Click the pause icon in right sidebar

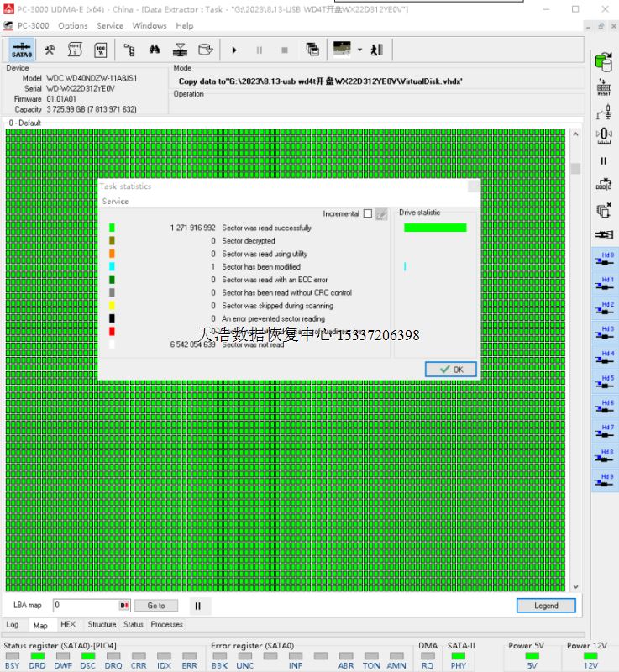pos(603,160)
